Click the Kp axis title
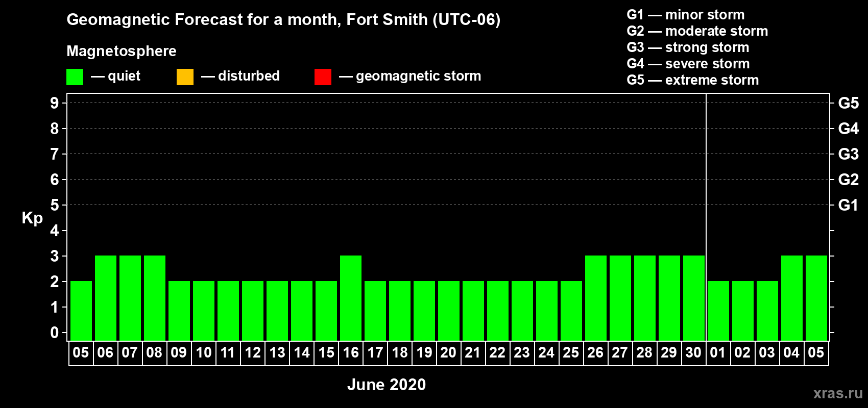 pyautogui.click(x=32, y=218)
